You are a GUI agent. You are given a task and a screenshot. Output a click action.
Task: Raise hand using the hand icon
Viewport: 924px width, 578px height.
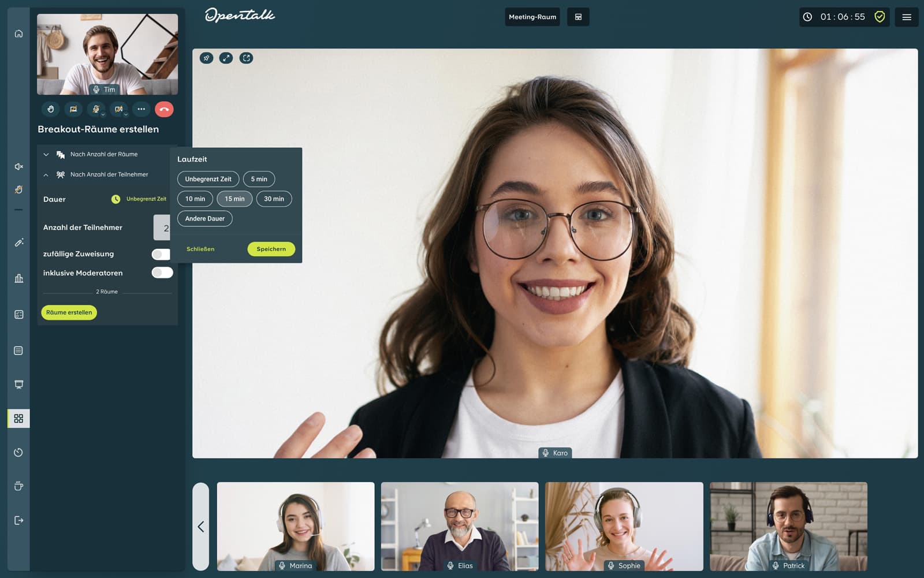51,109
